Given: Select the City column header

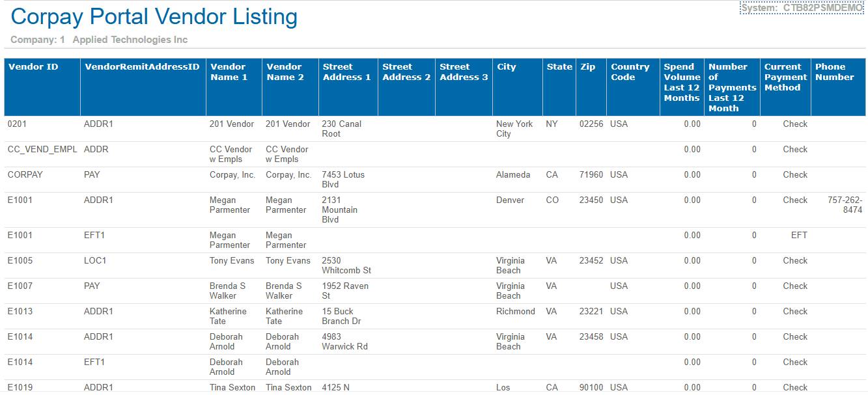Looking at the screenshot, I should point(507,67).
